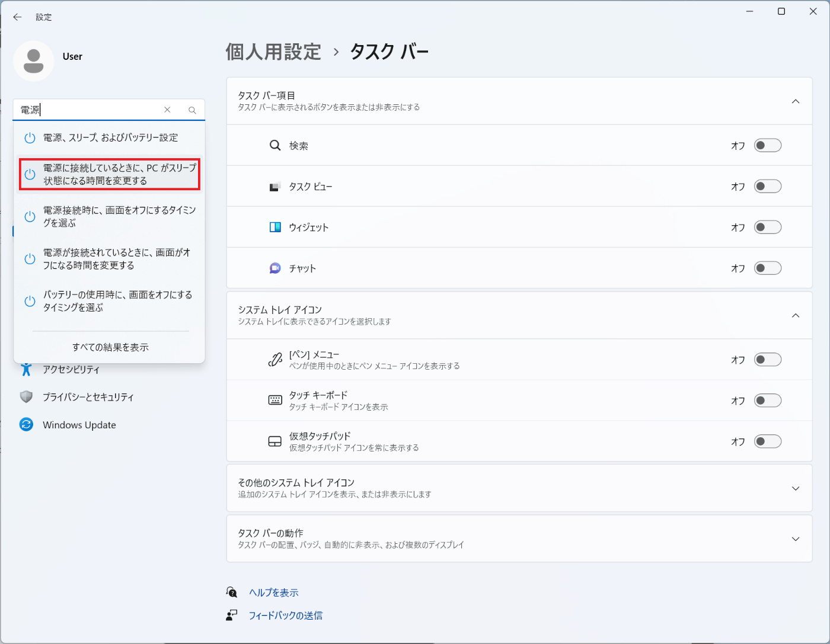830x644 pixels.
Task: Go to 個人用設定 breadcrumb
Action: point(273,52)
